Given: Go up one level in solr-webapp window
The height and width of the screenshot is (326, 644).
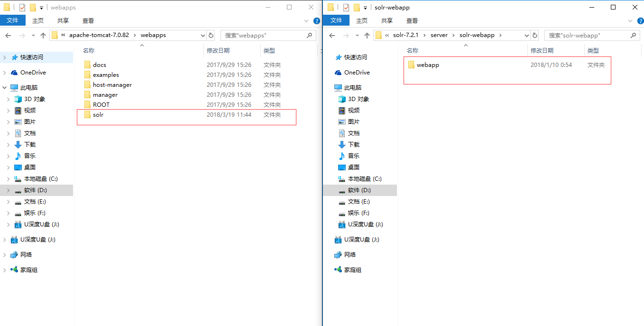Looking at the screenshot, I should point(367,36).
